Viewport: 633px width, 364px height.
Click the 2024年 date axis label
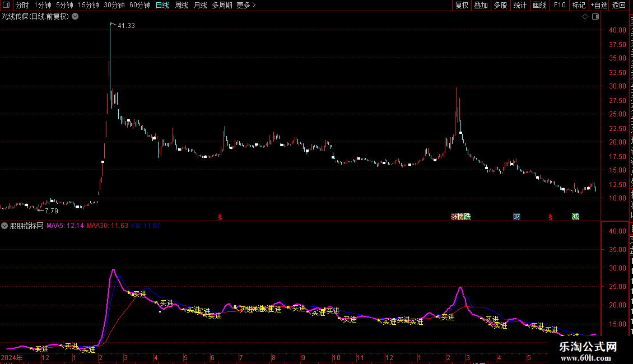click(12, 357)
